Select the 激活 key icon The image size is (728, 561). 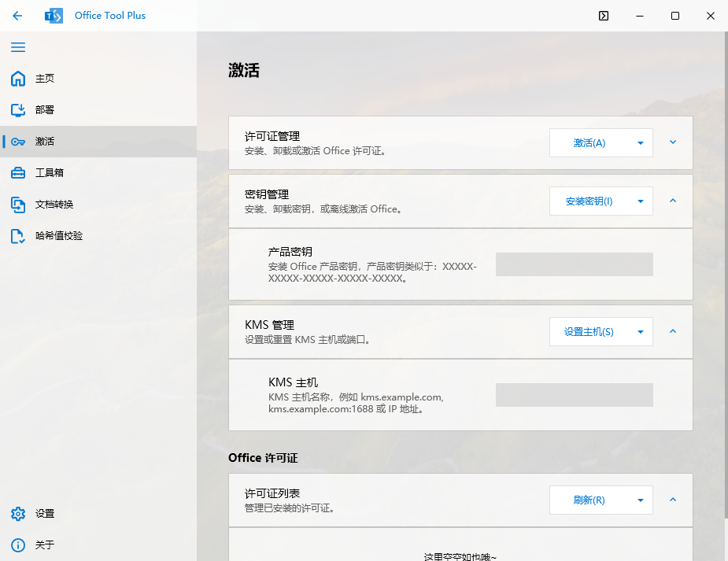click(18, 142)
